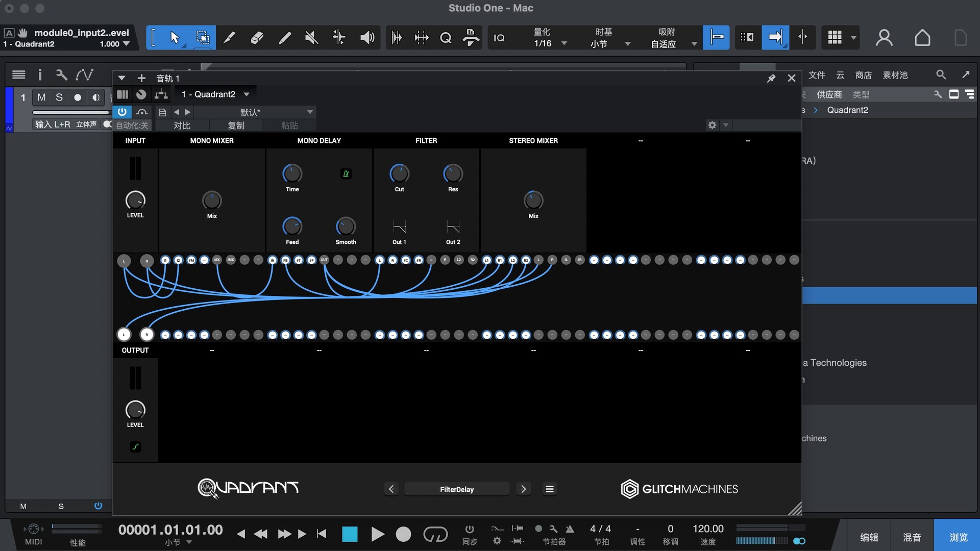The width and height of the screenshot is (980, 551).
Task: Mute track 1 with M button
Action: pyautogui.click(x=41, y=97)
